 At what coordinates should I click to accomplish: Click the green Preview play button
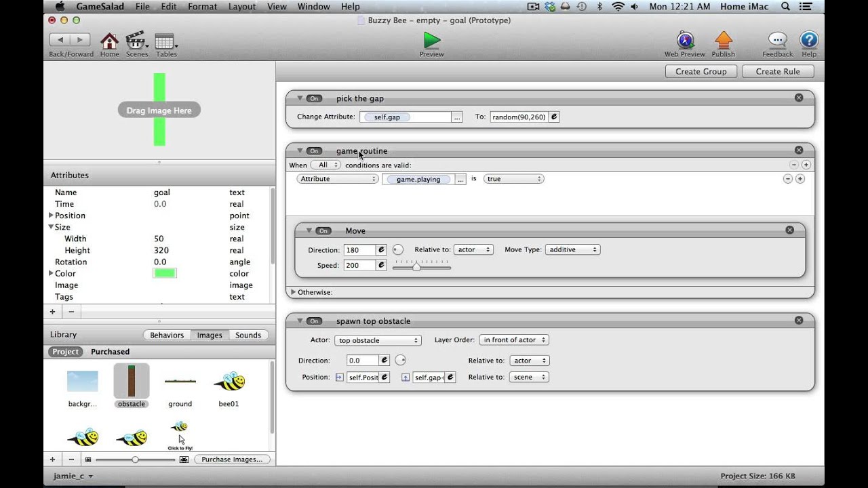click(431, 41)
